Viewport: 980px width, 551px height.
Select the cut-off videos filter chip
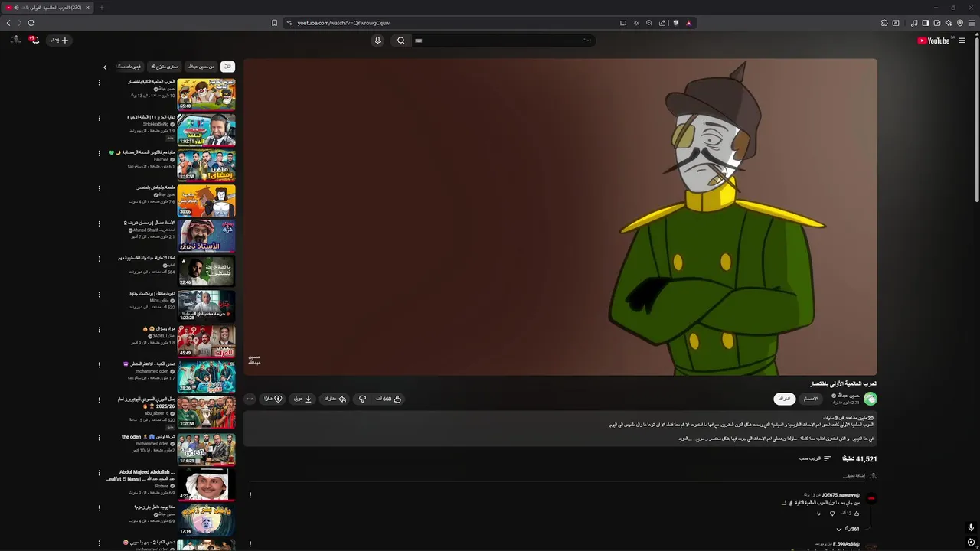pyautogui.click(x=129, y=67)
